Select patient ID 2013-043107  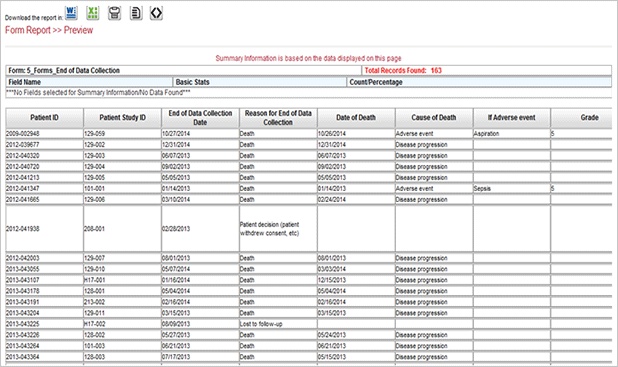tap(22, 280)
